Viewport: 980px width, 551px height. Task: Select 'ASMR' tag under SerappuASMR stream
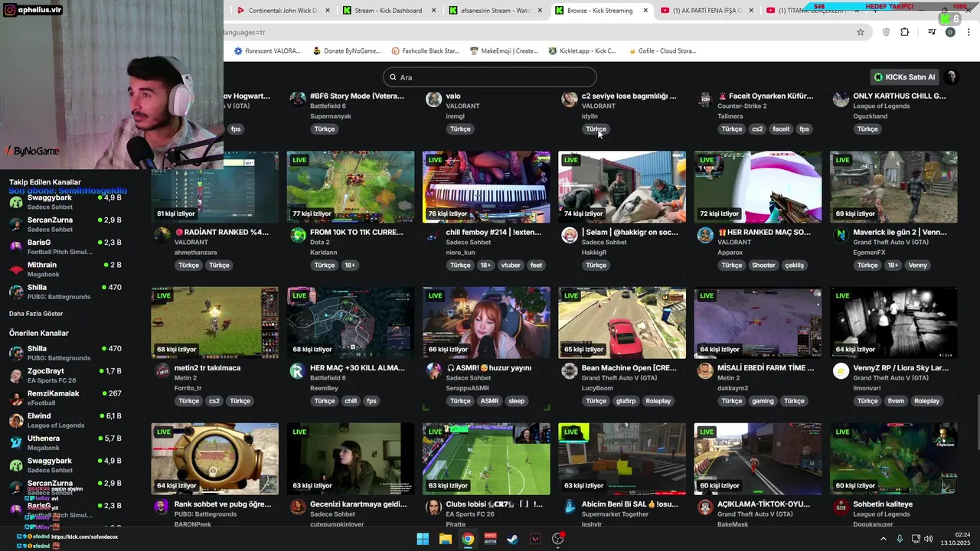tap(489, 401)
